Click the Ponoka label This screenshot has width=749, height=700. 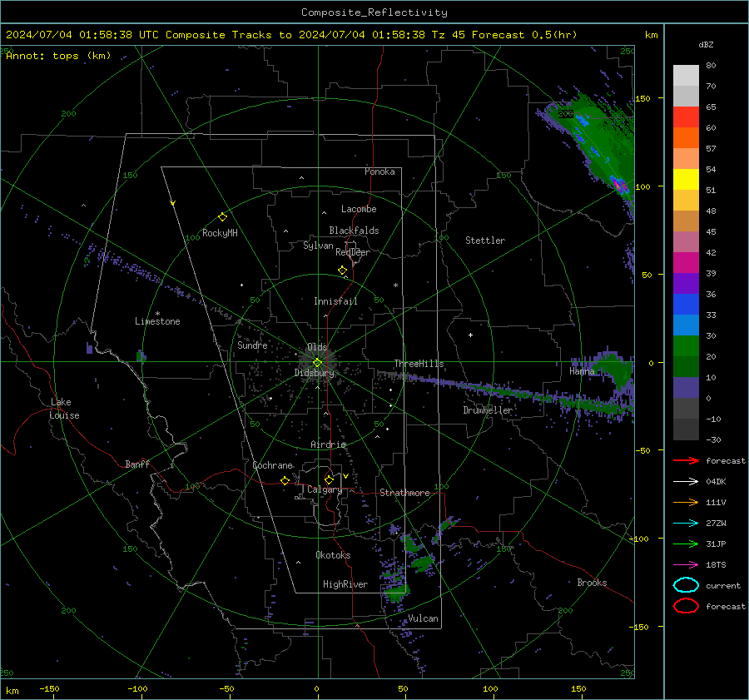(379, 171)
